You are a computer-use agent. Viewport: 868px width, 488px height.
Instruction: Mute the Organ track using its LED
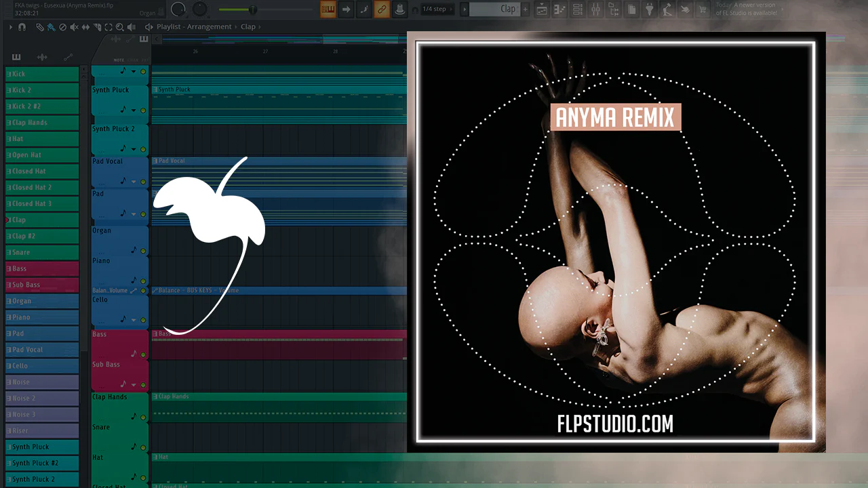[x=143, y=251]
